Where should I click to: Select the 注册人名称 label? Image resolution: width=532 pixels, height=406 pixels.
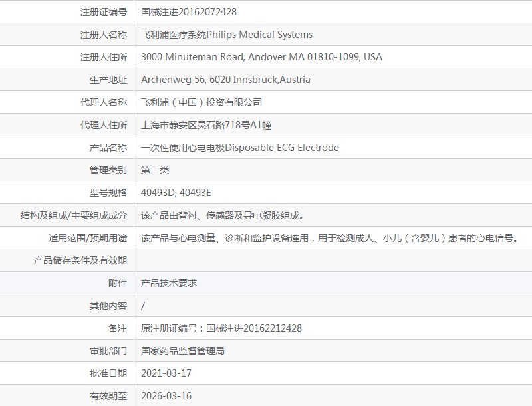click(104, 35)
